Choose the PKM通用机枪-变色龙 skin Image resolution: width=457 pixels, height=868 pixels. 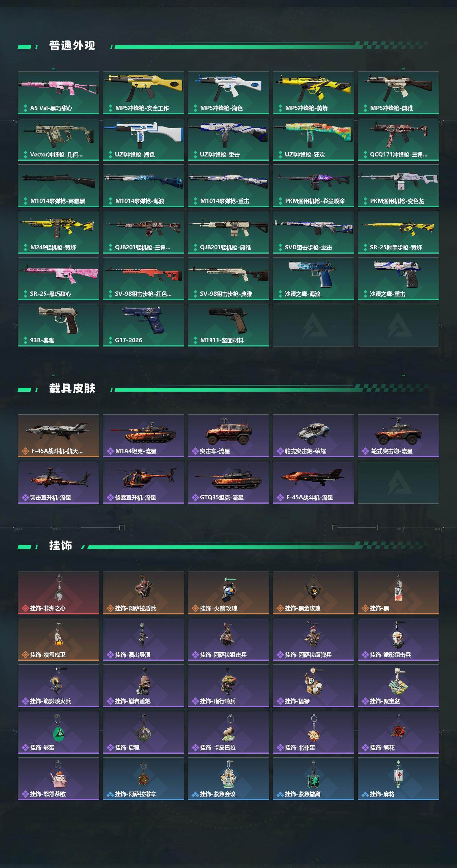[398, 186]
